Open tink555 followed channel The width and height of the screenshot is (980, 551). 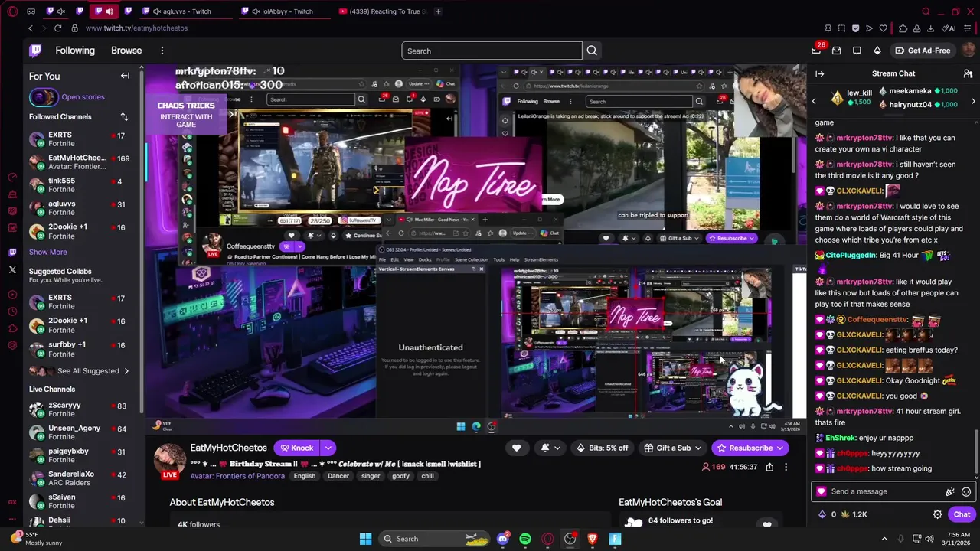click(77, 185)
